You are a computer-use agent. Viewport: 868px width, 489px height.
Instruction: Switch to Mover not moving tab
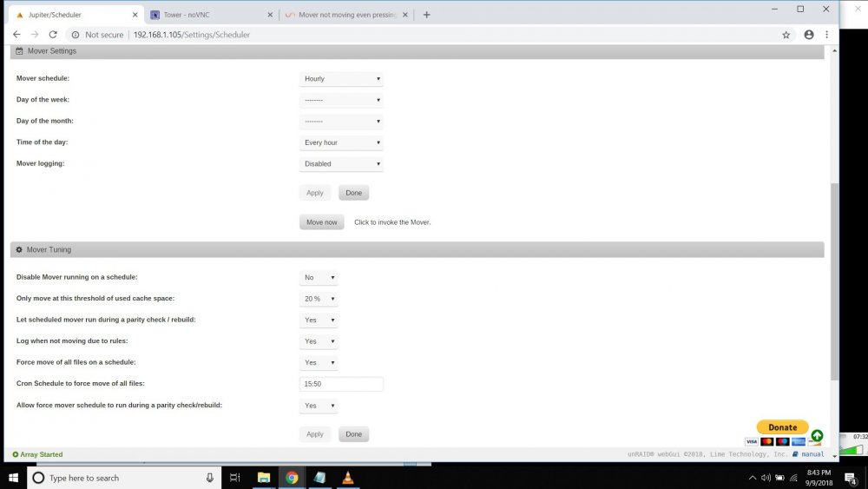347,15
